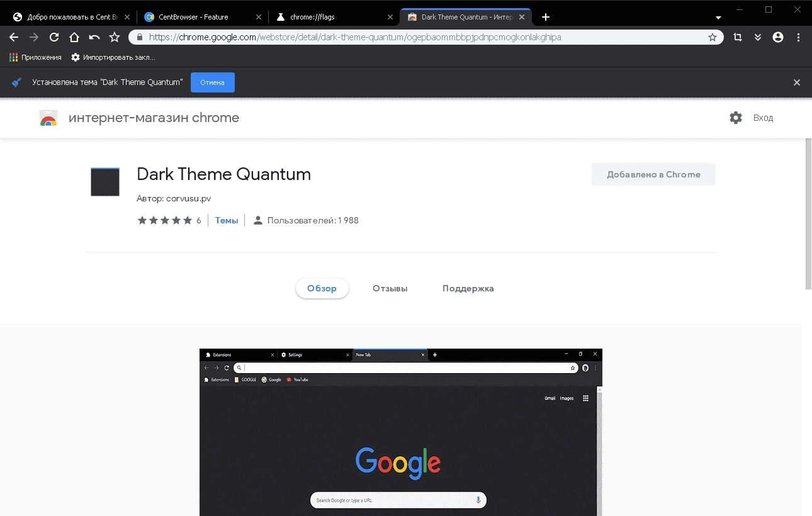Open the browser three-dot menu
The image size is (812, 516).
798,37
